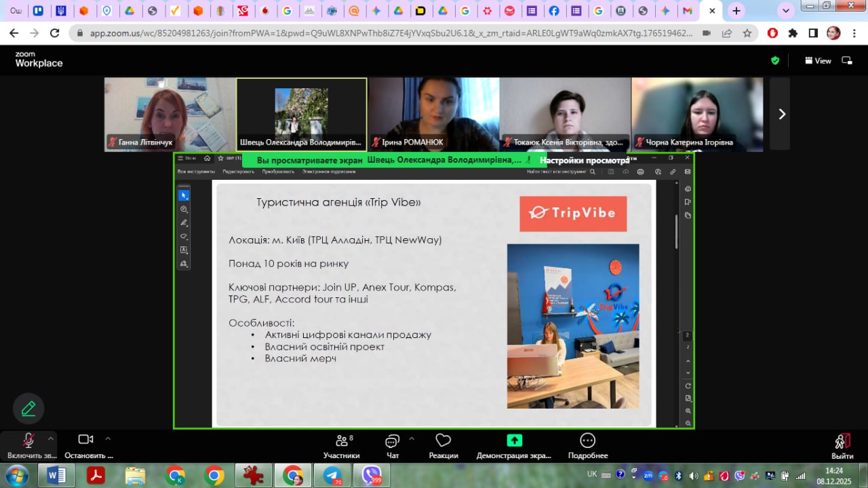Open the Reactions menu
This screenshot has height=488, width=868.
pyautogui.click(x=443, y=445)
